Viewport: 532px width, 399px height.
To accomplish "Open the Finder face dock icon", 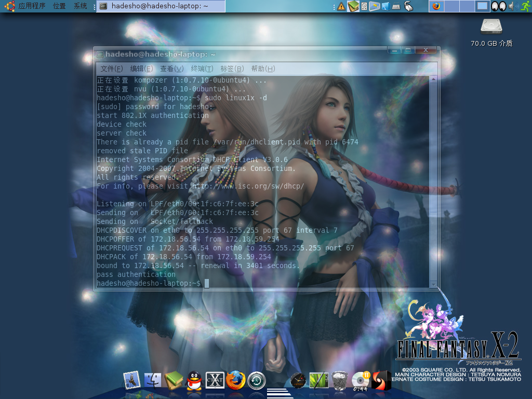I will (x=153, y=380).
